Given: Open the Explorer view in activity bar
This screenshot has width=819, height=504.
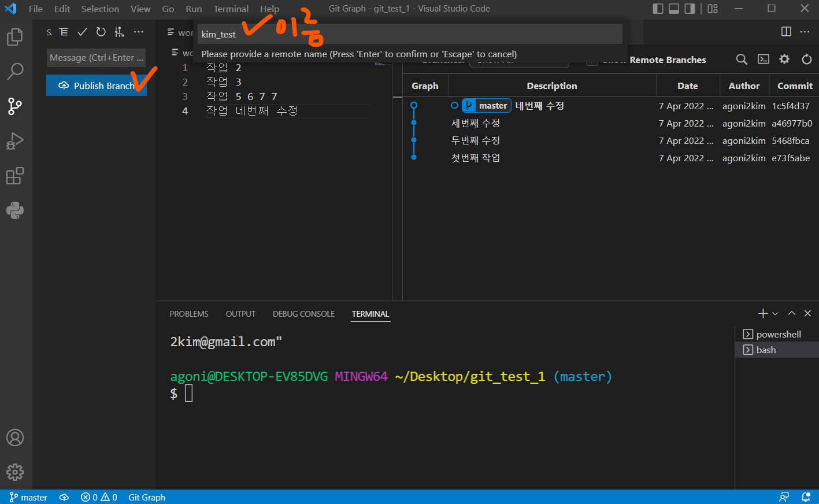Looking at the screenshot, I should click(14, 37).
